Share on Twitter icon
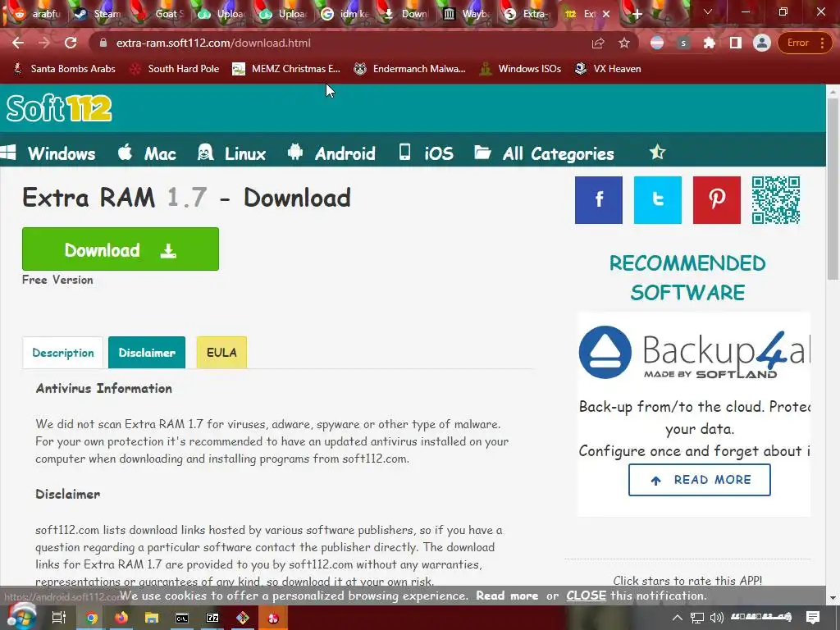This screenshot has width=840, height=630. 658,200
